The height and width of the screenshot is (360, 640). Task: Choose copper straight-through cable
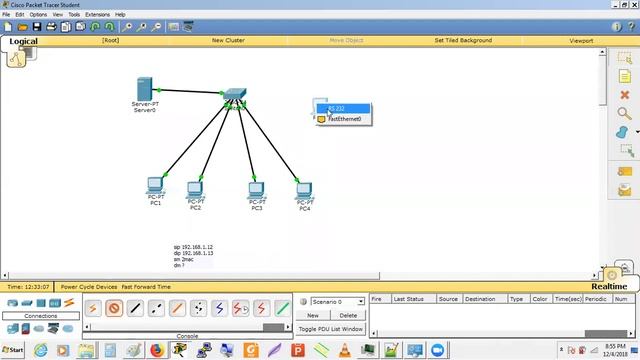[135, 308]
